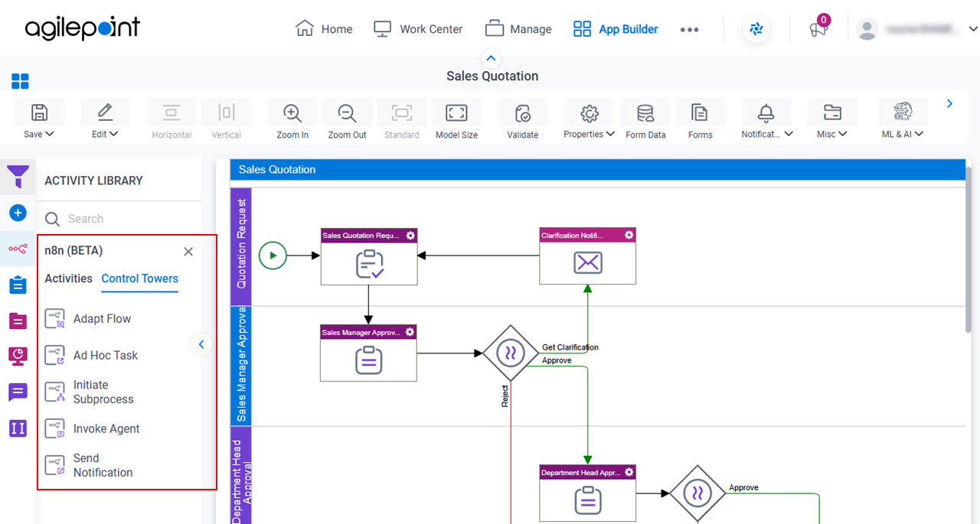Click the magenta document sidebar icon
Viewport: 980px width, 524px height.
pyautogui.click(x=18, y=321)
